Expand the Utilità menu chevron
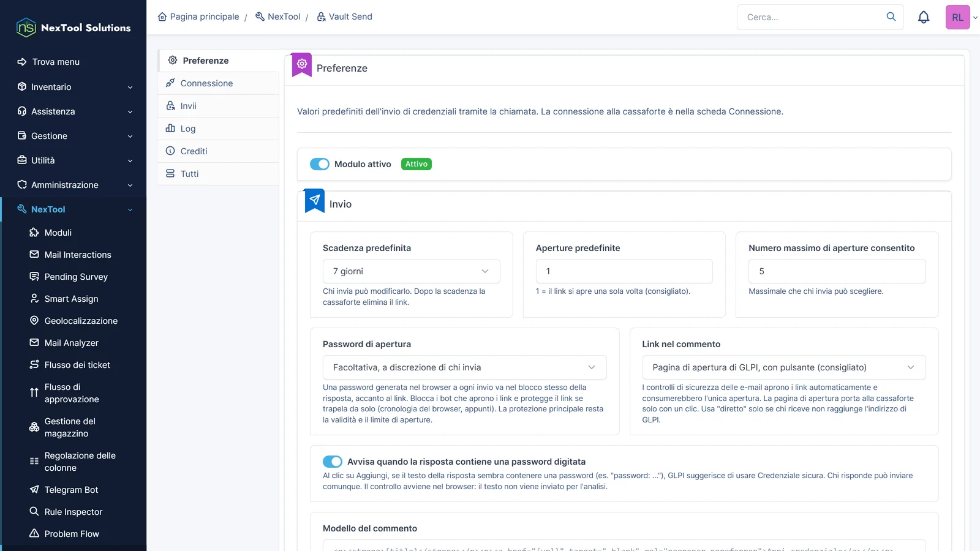 click(130, 161)
